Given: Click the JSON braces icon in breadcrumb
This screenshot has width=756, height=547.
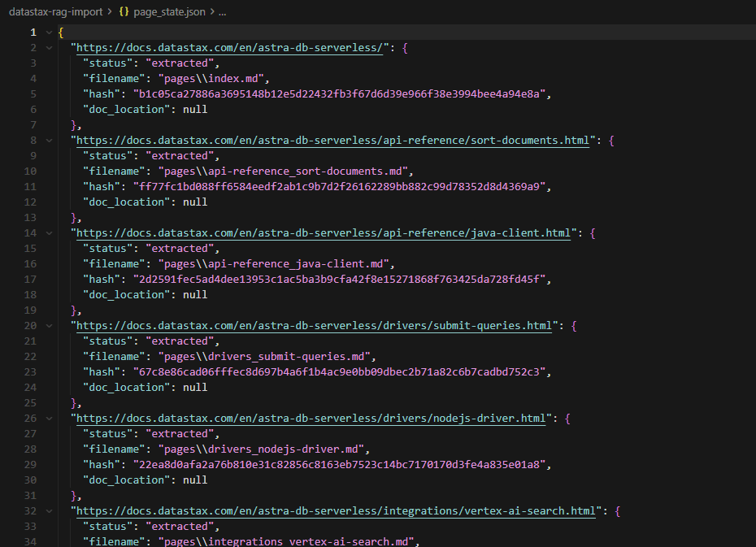Looking at the screenshot, I should (x=124, y=11).
